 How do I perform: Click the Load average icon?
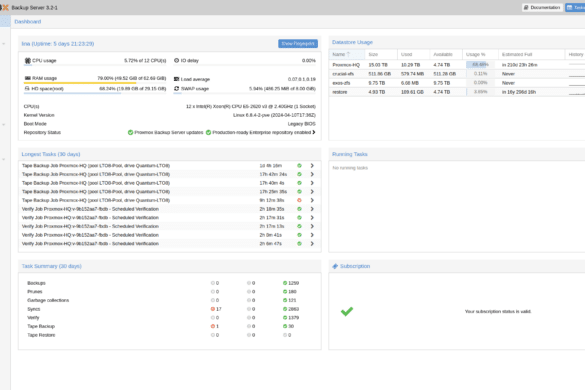click(x=176, y=79)
